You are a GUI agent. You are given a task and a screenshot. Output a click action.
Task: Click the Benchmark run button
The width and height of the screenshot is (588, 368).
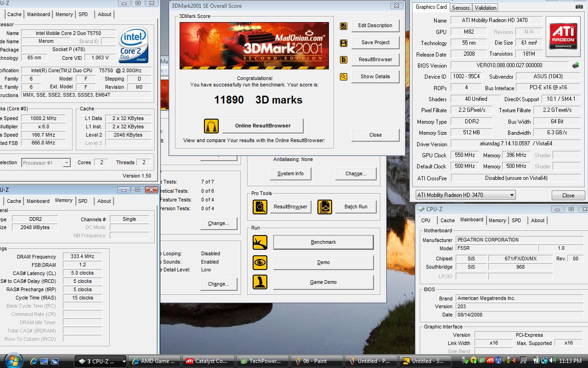click(x=323, y=242)
